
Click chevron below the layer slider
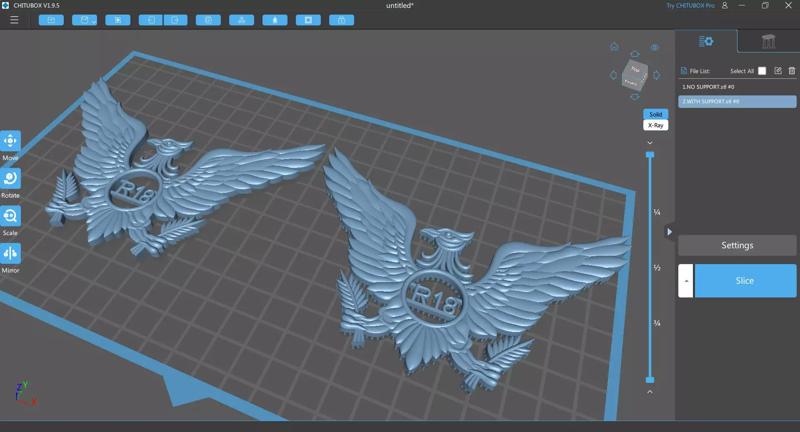pos(650,392)
